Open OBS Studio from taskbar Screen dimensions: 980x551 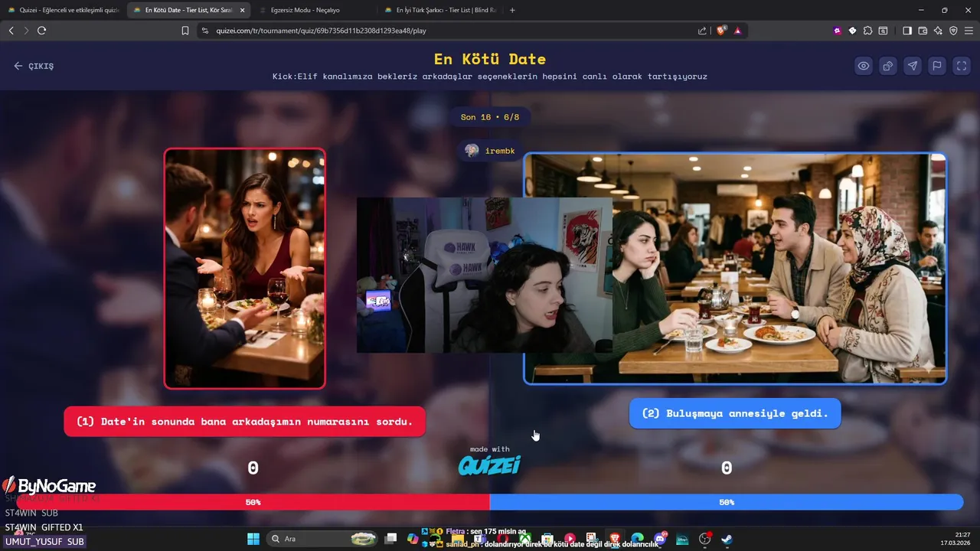coord(704,539)
